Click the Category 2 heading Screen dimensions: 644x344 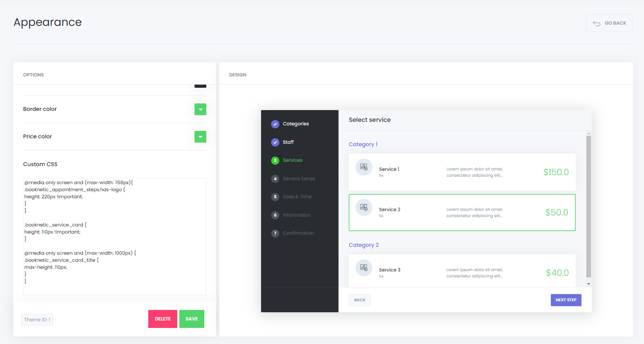pyautogui.click(x=364, y=245)
